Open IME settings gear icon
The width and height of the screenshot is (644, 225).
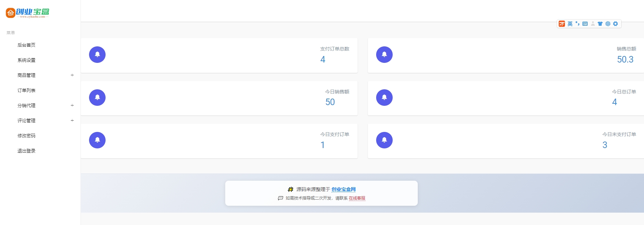point(615,24)
